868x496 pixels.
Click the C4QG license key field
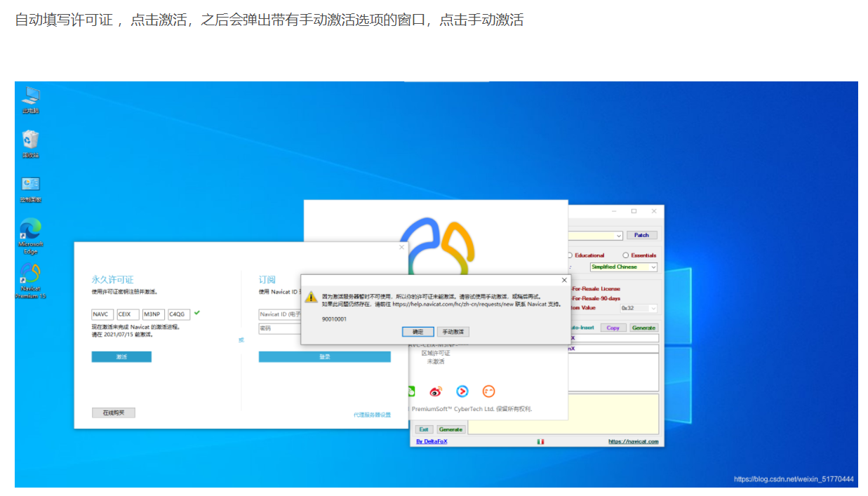pyautogui.click(x=179, y=314)
